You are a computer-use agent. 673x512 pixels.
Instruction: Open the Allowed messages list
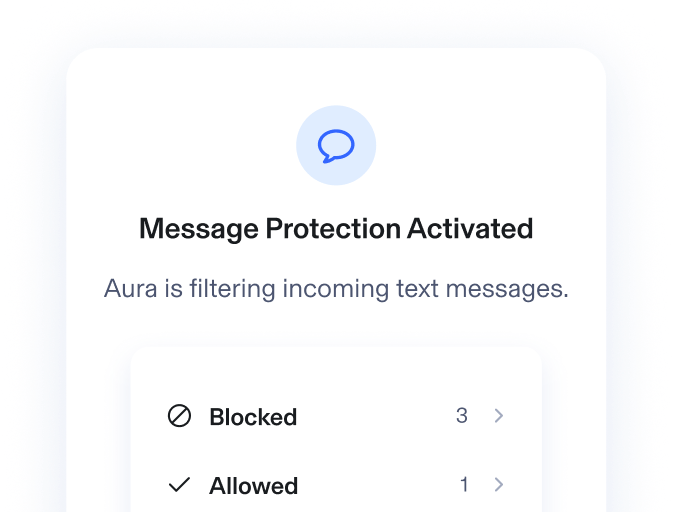(336, 485)
